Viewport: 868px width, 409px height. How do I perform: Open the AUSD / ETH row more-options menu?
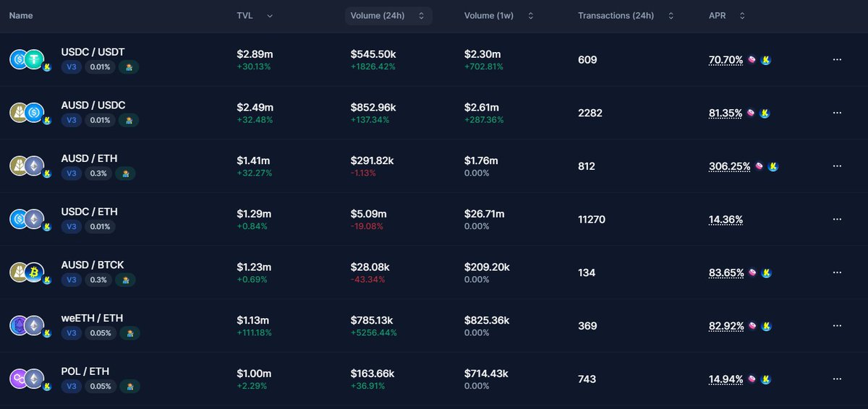(x=837, y=166)
